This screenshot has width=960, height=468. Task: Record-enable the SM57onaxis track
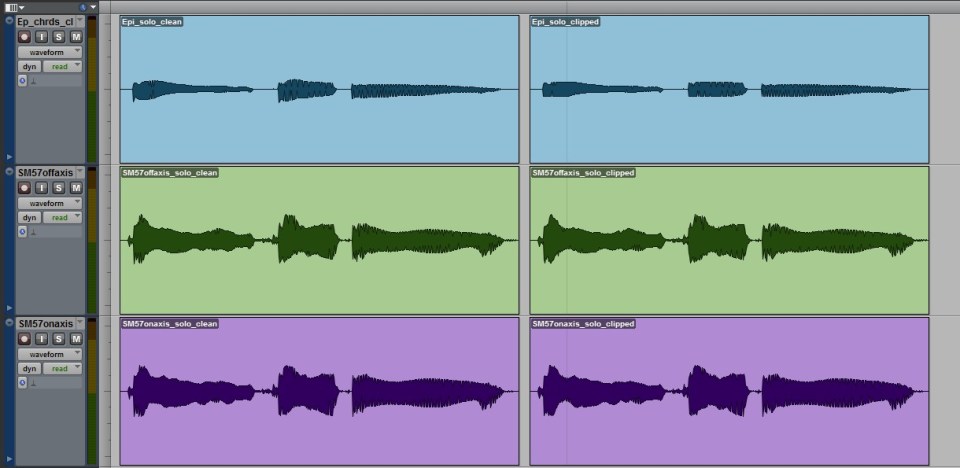click(x=24, y=339)
